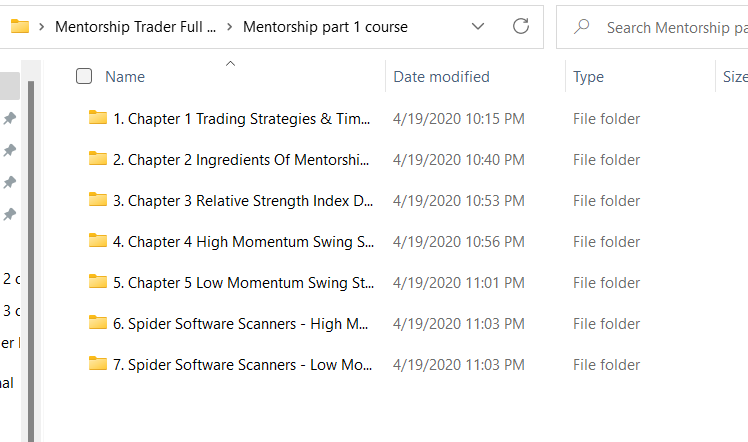This screenshot has width=748, height=442.
Task: Select the 6. Spider Software Scanners High folder
Action: point(241,323)
